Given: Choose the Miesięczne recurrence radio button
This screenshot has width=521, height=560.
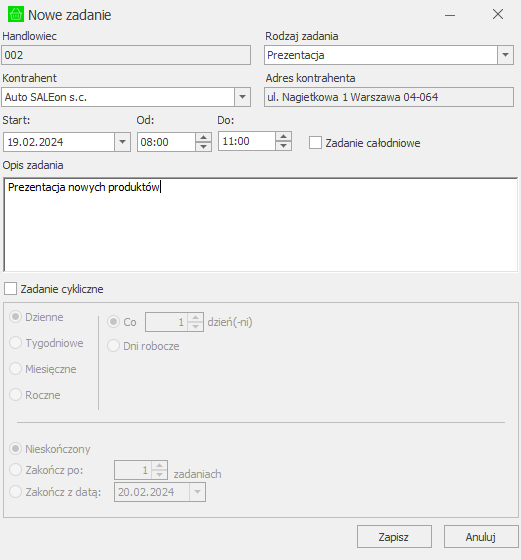Looking at the screenshot, I should (16, 369).
